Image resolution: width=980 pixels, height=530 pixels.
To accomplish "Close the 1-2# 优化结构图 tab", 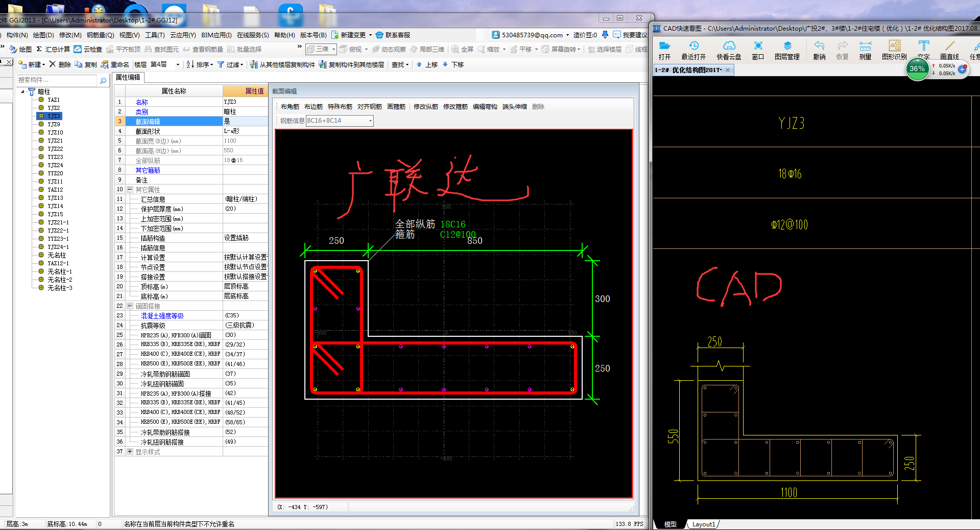I will [728, 70].
